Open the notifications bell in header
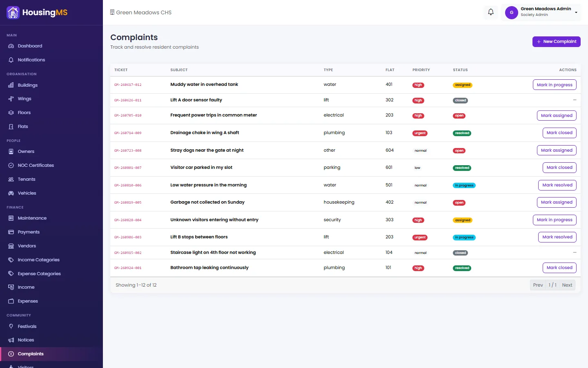Viewport: 588px width, 368px height. pos(491,12)
